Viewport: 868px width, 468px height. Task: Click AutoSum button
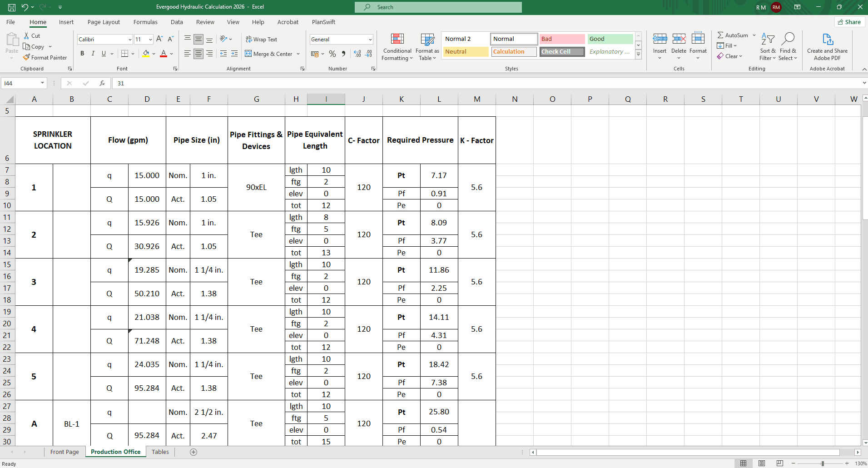733,35
